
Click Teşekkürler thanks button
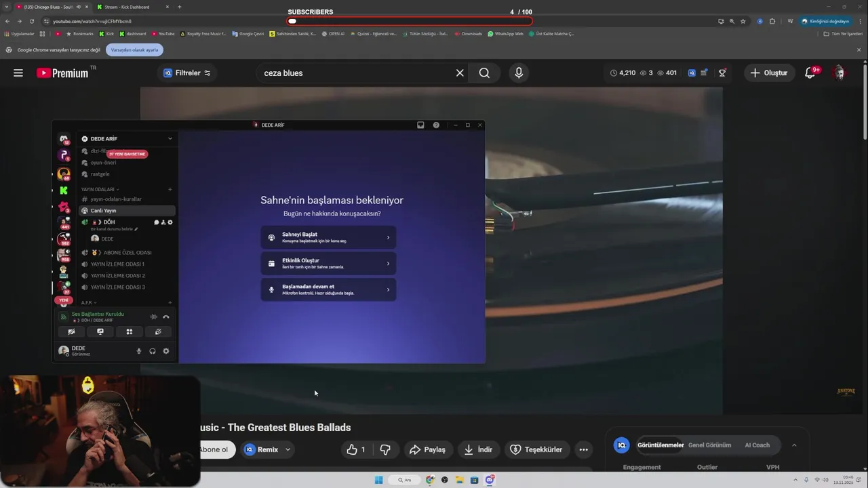click(x=536, y=449)
